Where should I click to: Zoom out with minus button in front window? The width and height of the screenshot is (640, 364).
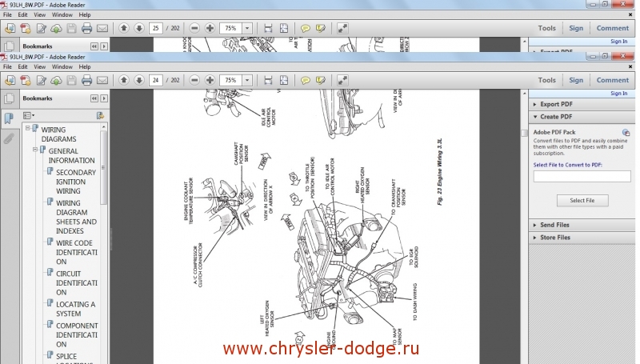click(x=194, y=81)
